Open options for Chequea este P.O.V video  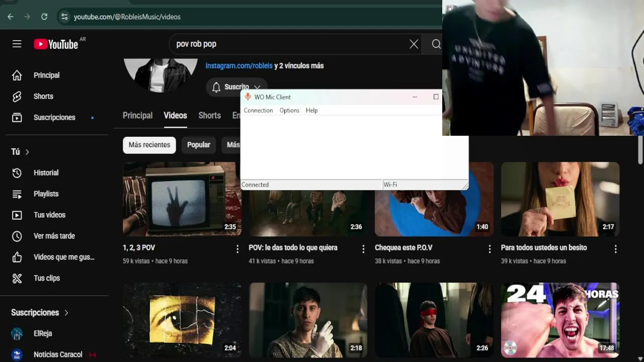[490, 249]
